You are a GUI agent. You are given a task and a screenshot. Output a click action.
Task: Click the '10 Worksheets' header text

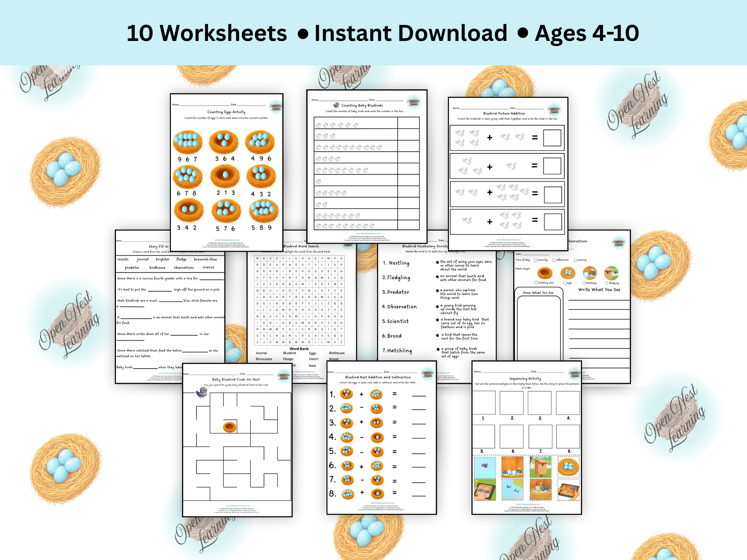[207, 33]
